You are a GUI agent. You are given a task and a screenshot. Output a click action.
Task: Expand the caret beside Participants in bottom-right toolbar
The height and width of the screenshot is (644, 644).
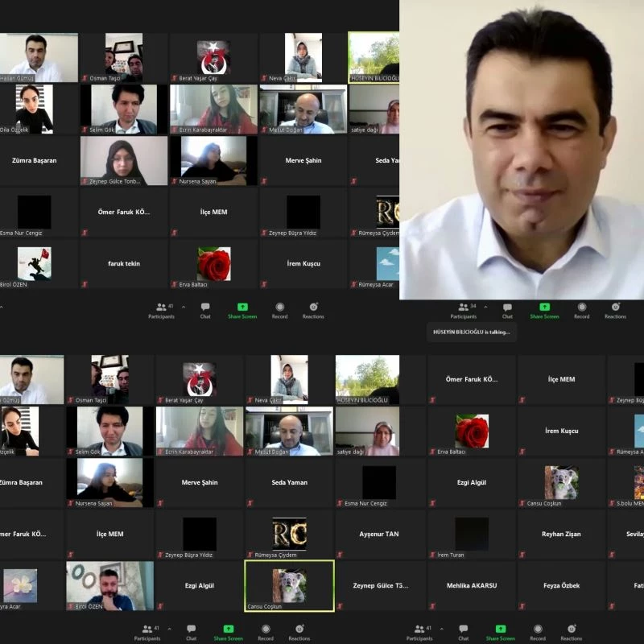pos(441,629)
